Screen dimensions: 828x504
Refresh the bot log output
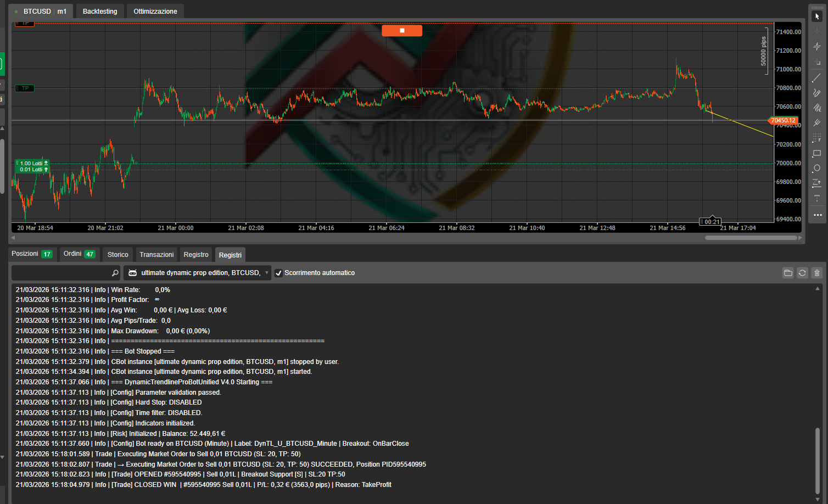(802, 272)
